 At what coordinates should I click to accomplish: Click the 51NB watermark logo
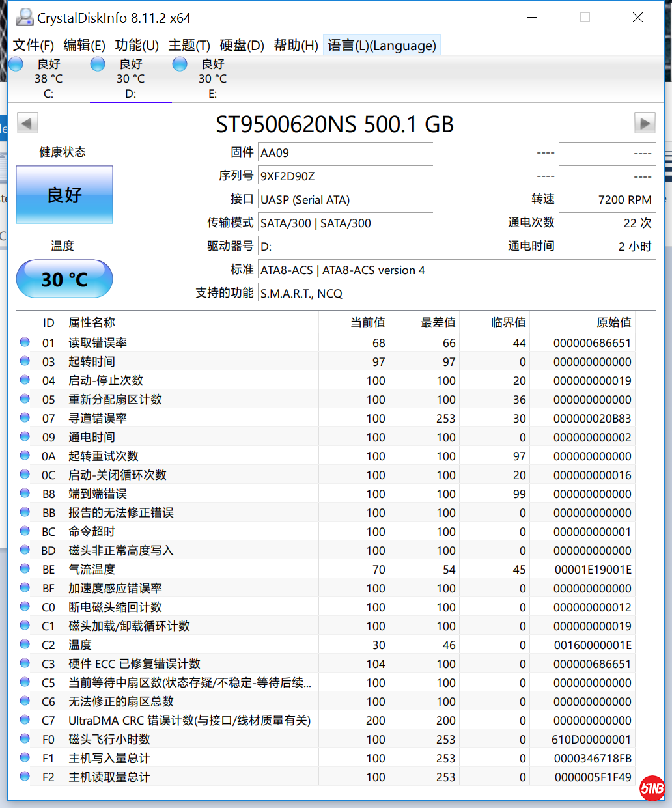click(x=652, y=788)
